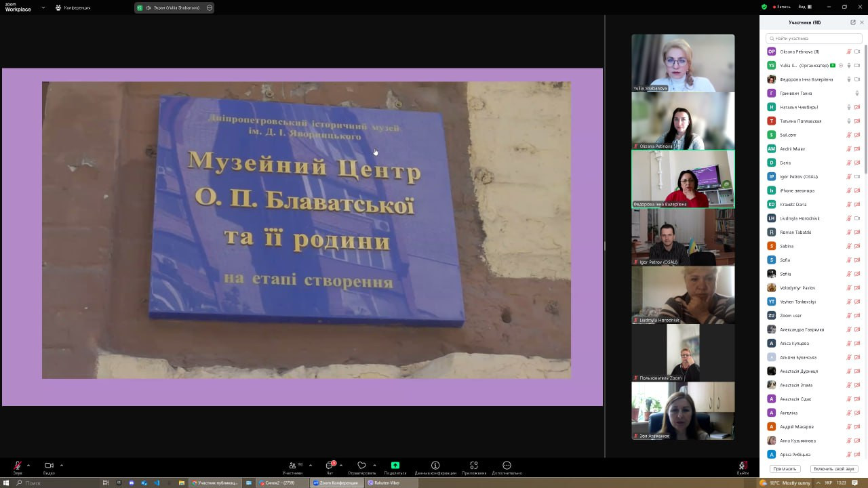Select Liudmyla Horodniuk video thumbnail
Screen dimensions: 868x488
click(x=683, y=295)
